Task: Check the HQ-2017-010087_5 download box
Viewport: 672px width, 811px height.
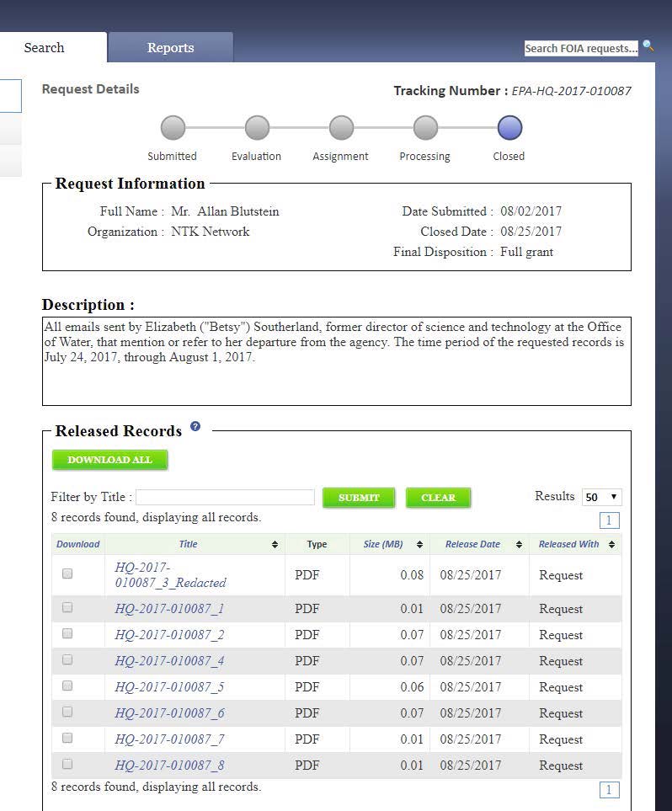Action: [67, 686]
